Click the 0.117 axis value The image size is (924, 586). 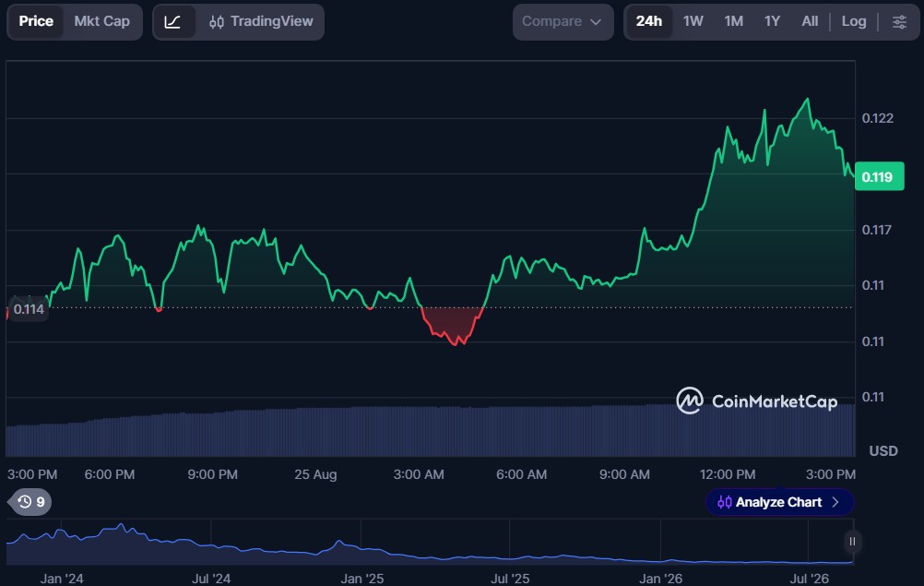click(876, 230)
